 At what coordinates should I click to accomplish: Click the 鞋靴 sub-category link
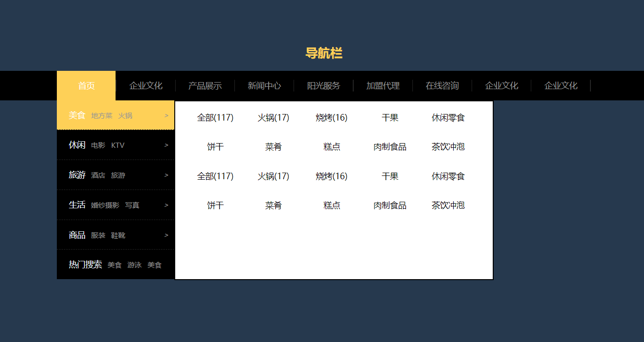[x=118, y=236]
